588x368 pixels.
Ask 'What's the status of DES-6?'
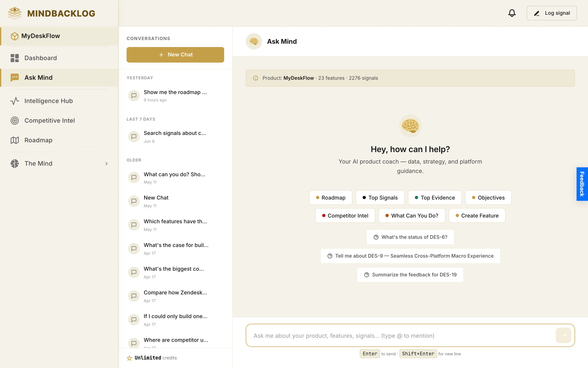click(410, 237)
